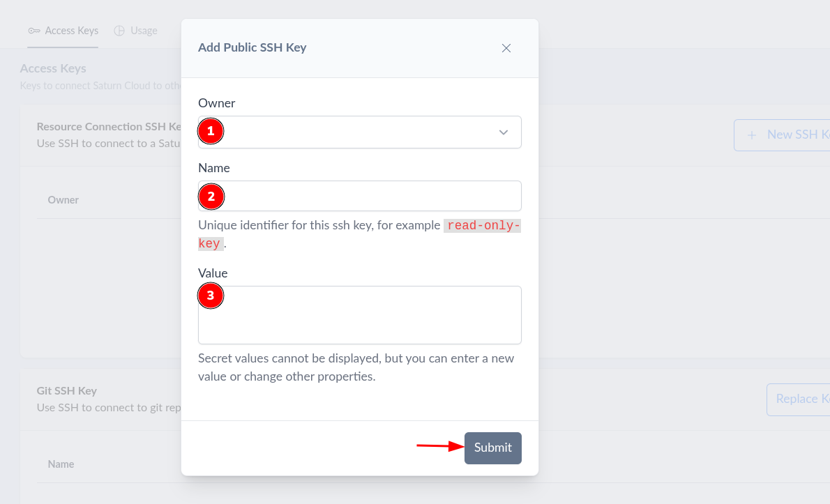Click the plus icon on New SSH Key button
Viewport: 830px width, 504px height.
(753, 135)
